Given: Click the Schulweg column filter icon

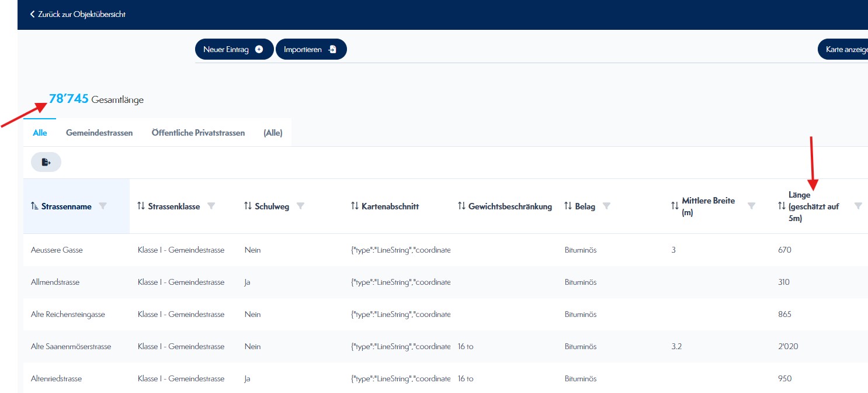Looking at the screenshot, I should 300,206.
